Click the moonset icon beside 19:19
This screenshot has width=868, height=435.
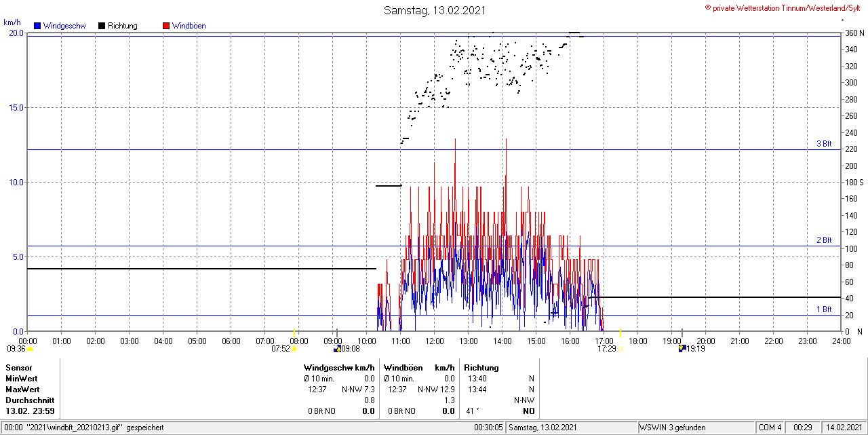tap(682, 349)
